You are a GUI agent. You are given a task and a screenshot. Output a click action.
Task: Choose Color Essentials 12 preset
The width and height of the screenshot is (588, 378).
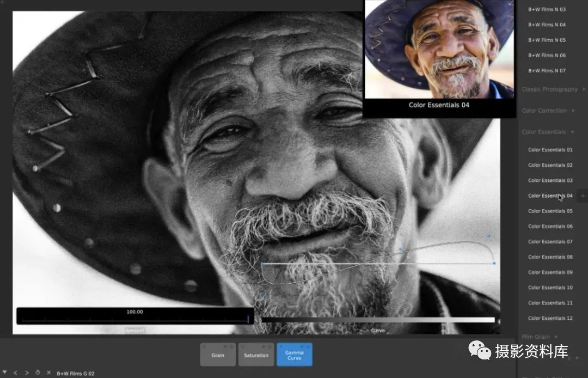(x=550, y=319)
